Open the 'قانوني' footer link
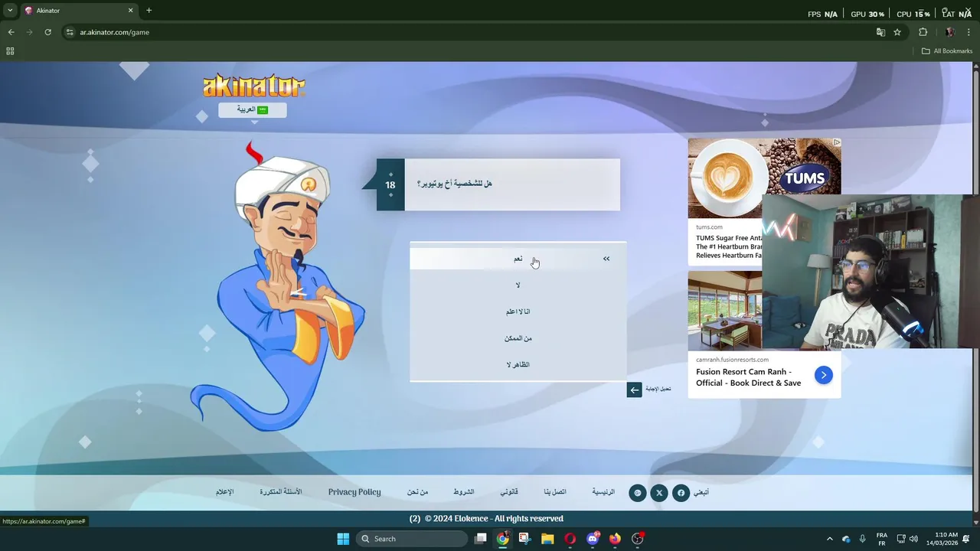This screenshot has height=551, width=980. click(x=509, y=492)
